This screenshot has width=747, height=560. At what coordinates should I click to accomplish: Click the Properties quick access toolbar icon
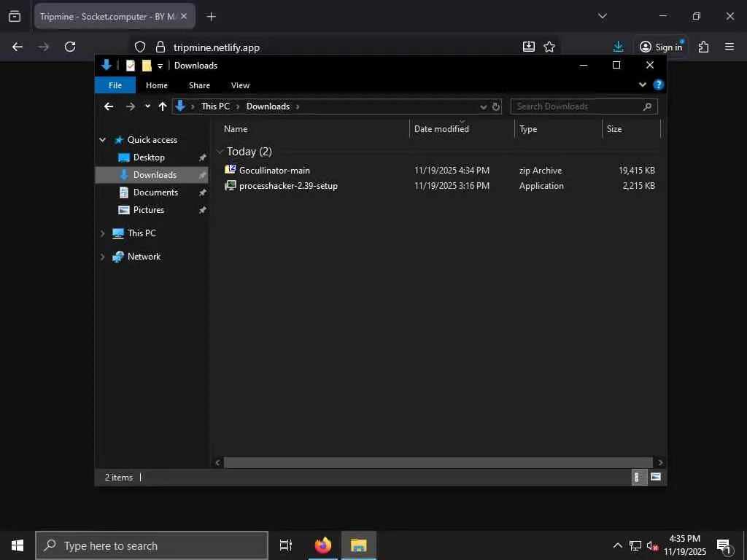[x=130, y=65]
